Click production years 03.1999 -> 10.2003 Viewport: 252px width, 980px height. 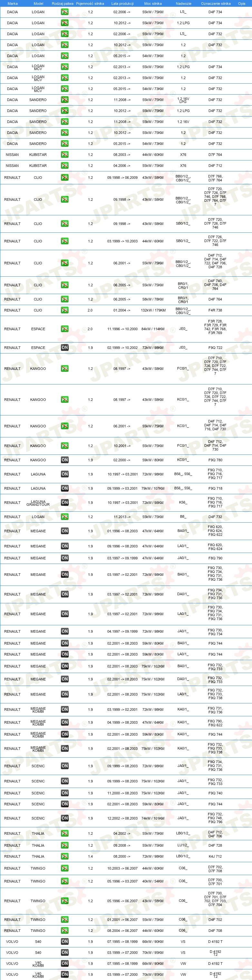point(122,241)
